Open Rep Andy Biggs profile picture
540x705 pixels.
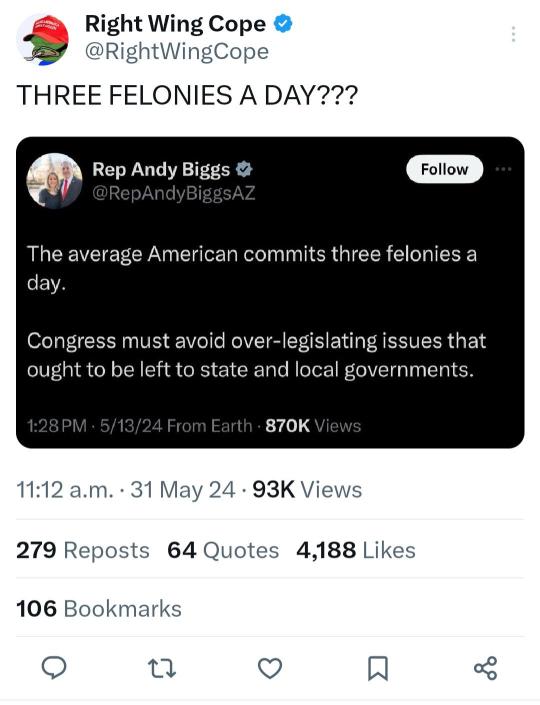54,181
